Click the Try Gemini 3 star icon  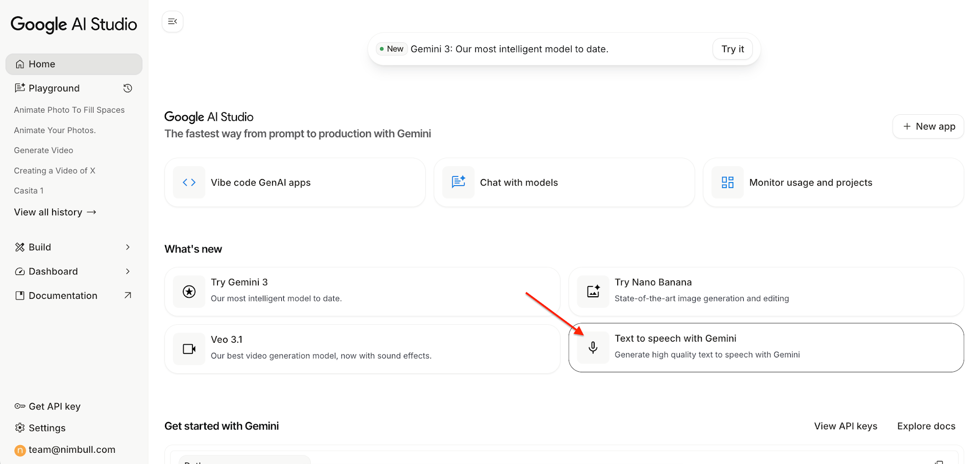click(189, 292)
